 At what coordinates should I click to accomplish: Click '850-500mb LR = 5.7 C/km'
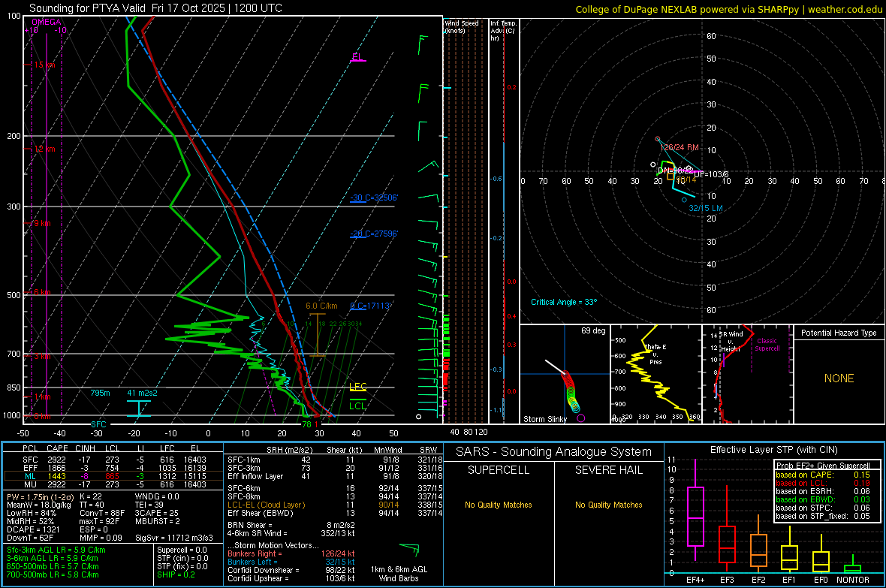53,566
